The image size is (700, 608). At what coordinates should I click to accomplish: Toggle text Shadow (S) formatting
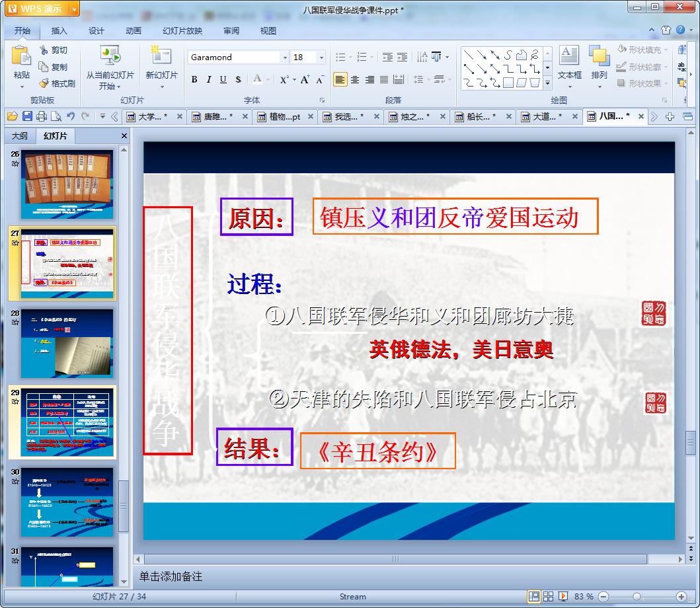point(238,79)
